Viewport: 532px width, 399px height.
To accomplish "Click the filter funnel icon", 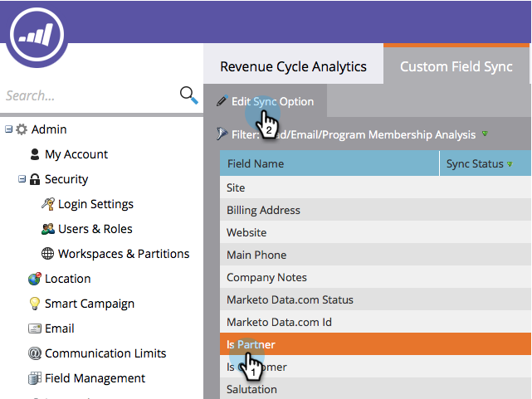I will coord(222,134).
